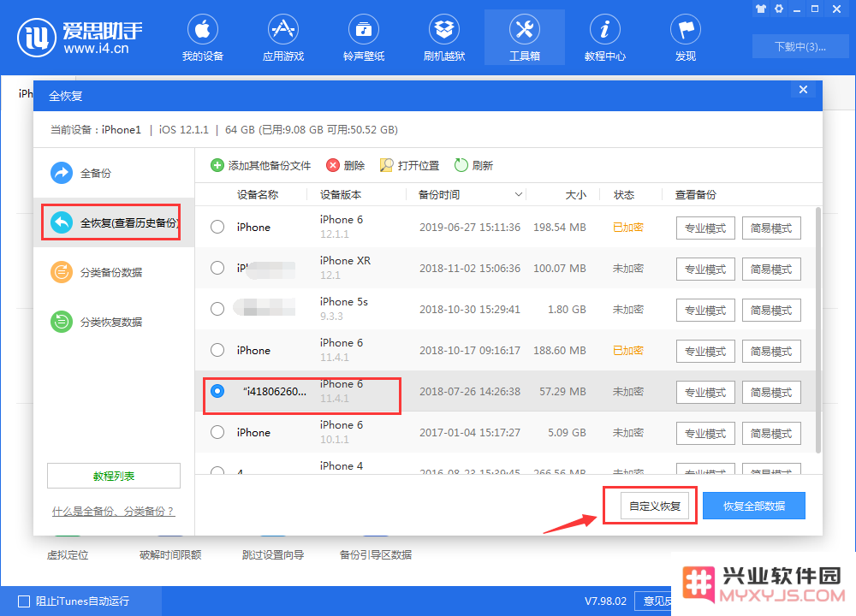Viewport: 856px width, 616px height.
Task: Select radio for iPhone 6 backup 2019-06-27
Action: click(x=217, y=227)
